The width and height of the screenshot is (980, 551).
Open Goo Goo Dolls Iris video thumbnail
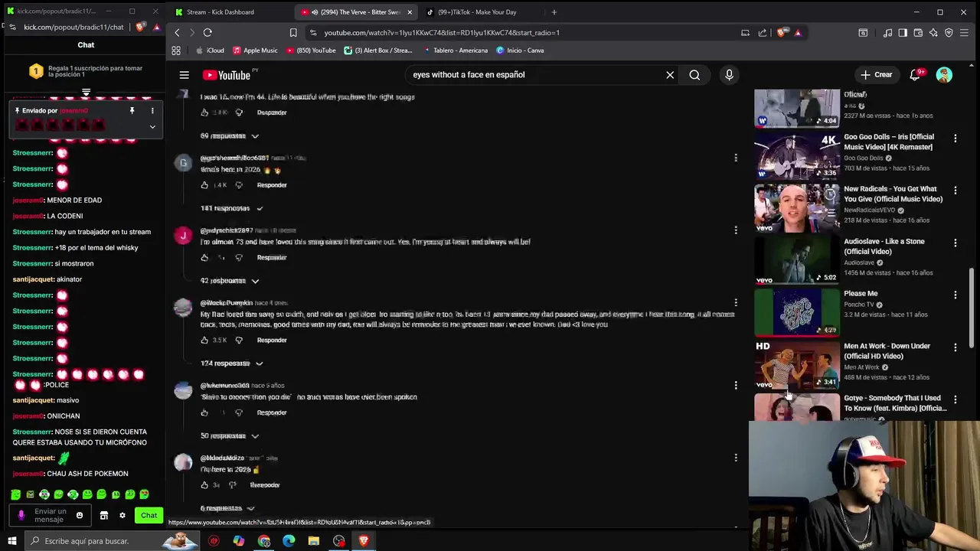(797, 155)
